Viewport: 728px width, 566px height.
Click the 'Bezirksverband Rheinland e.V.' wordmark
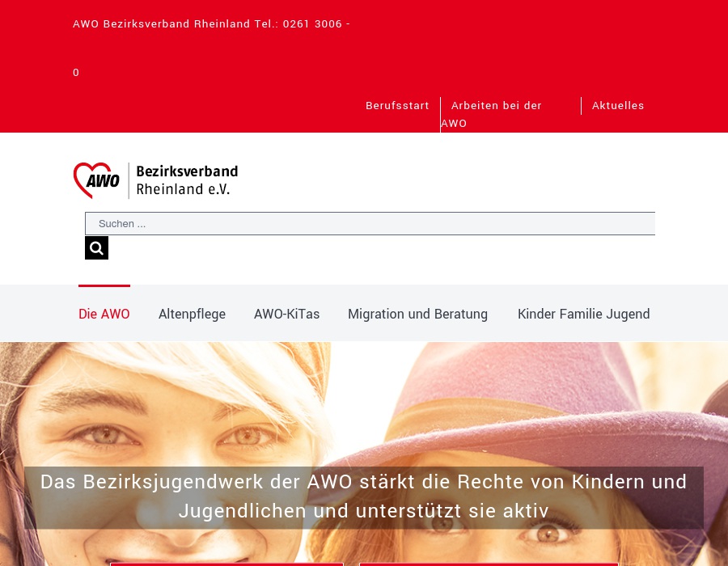tap(186, 180)
